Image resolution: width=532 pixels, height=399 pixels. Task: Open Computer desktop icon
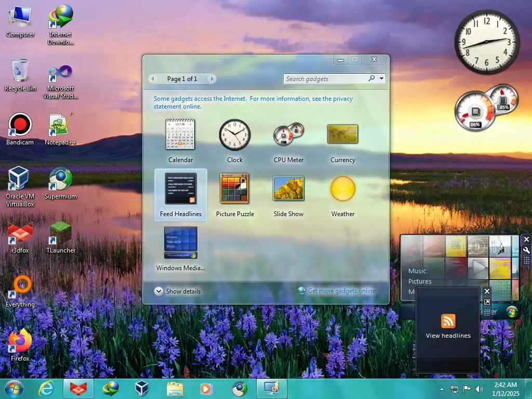[20, 22]
